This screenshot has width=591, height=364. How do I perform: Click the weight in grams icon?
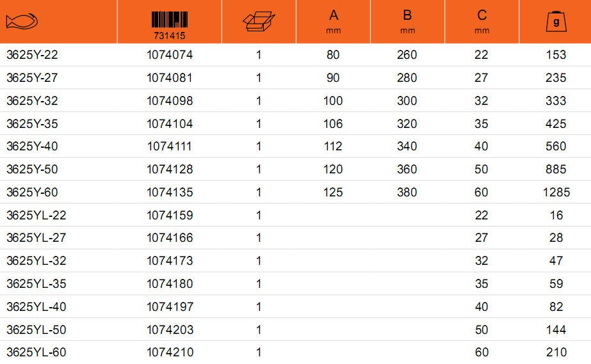[556, 22]
